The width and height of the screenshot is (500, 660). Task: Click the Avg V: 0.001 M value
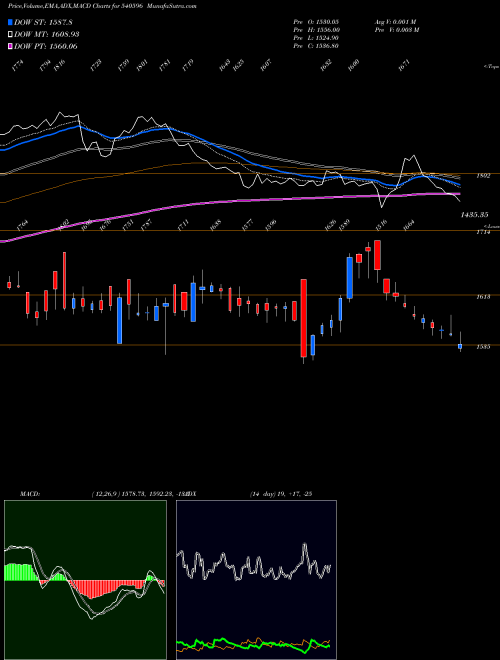(395, 21)
